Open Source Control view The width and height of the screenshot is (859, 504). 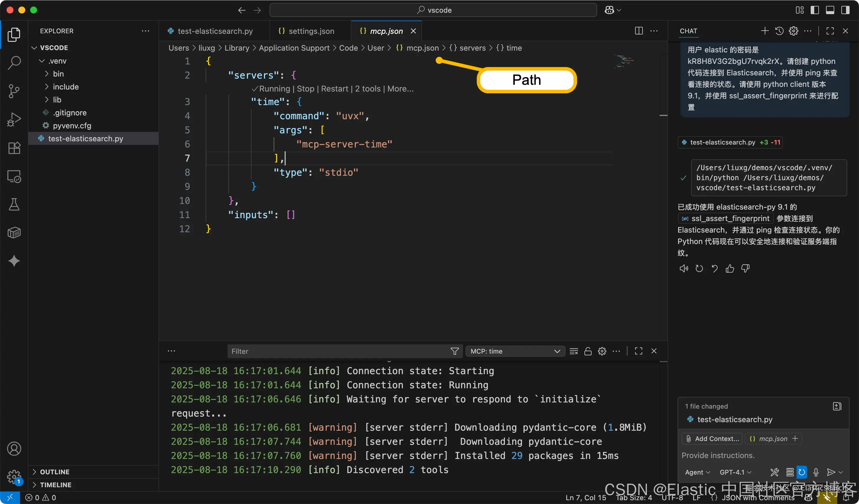pos(14,91)
